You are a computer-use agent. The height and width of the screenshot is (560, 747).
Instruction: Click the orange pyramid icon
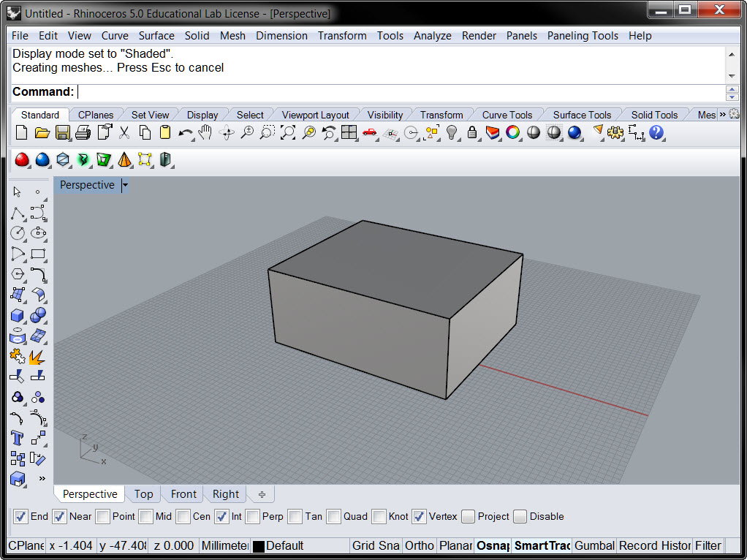point(124,159)
